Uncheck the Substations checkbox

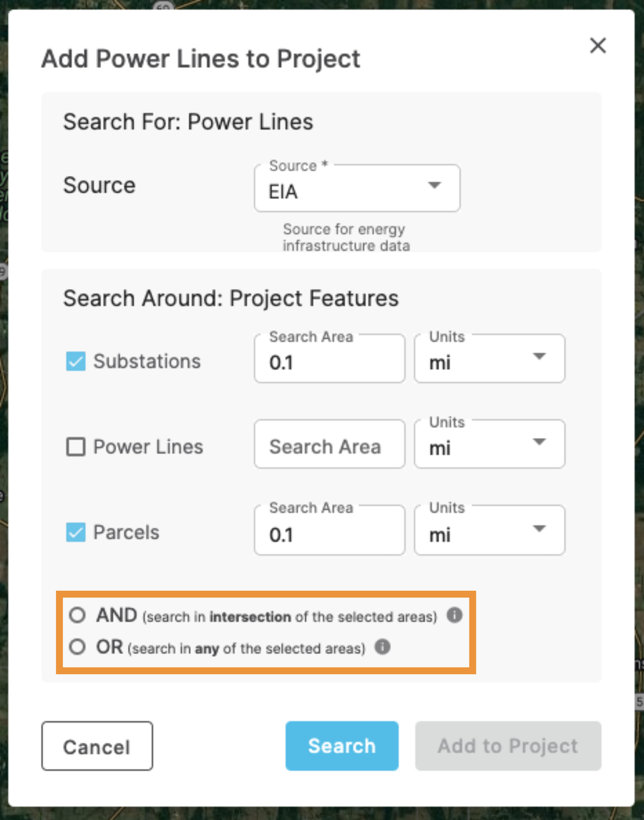(76, 361)
